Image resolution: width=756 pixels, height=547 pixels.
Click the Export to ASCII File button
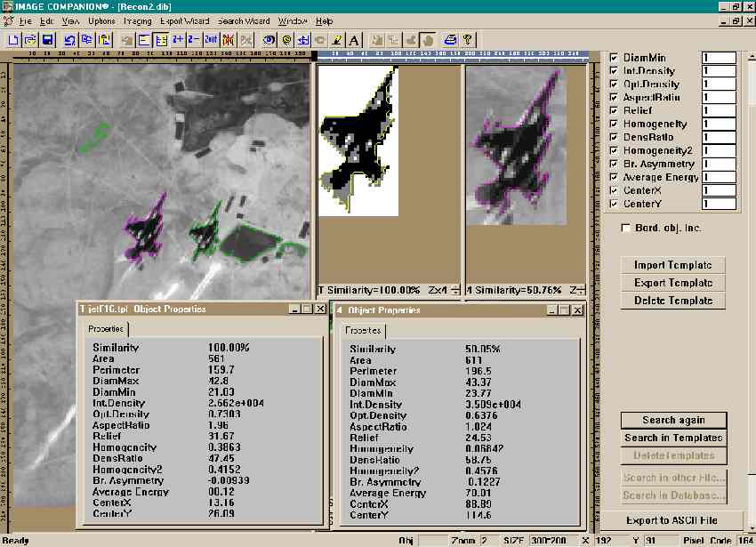click(x=672, y=520)
